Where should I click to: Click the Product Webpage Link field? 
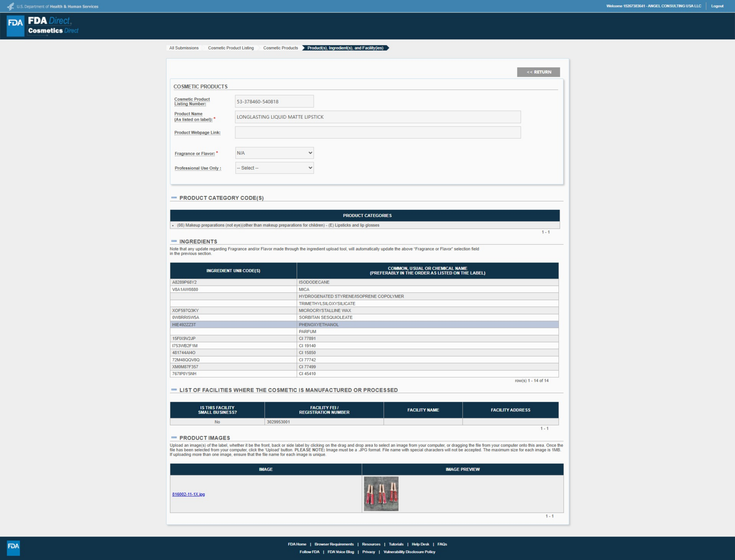[378, 132]
